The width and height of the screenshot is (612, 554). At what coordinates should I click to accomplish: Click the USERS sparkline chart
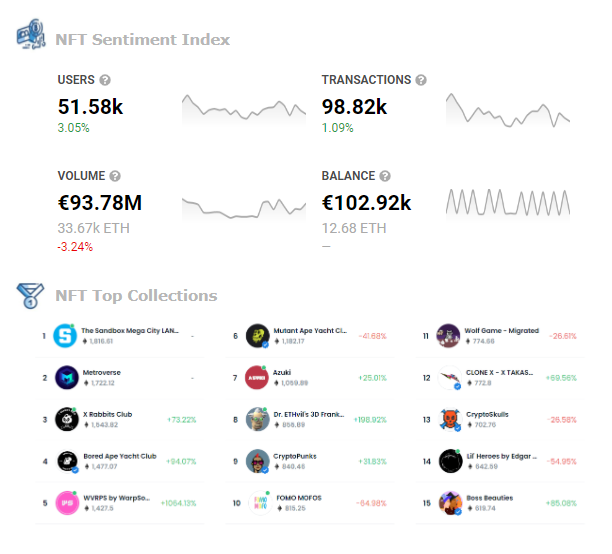click(x=244, y=109)
